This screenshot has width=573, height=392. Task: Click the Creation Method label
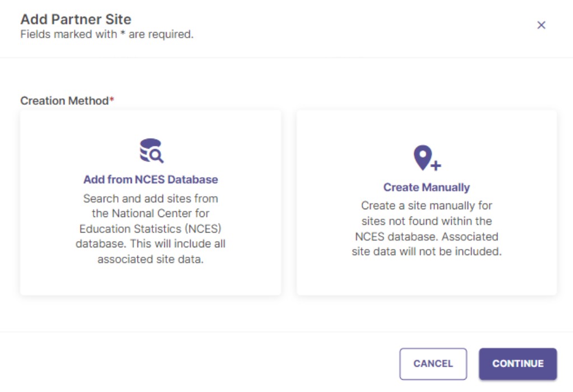[67, 100]
